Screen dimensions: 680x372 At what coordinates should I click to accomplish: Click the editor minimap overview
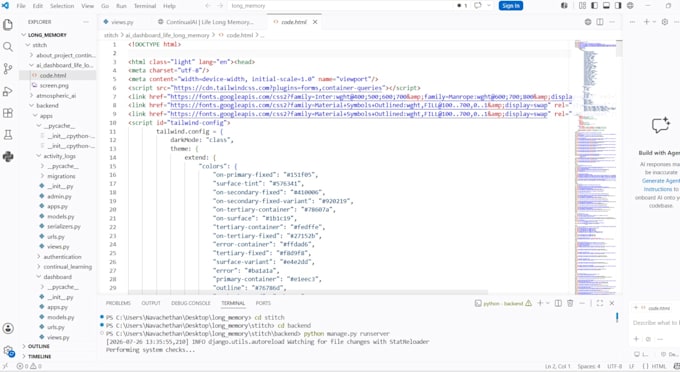click(x=596, y=167)
